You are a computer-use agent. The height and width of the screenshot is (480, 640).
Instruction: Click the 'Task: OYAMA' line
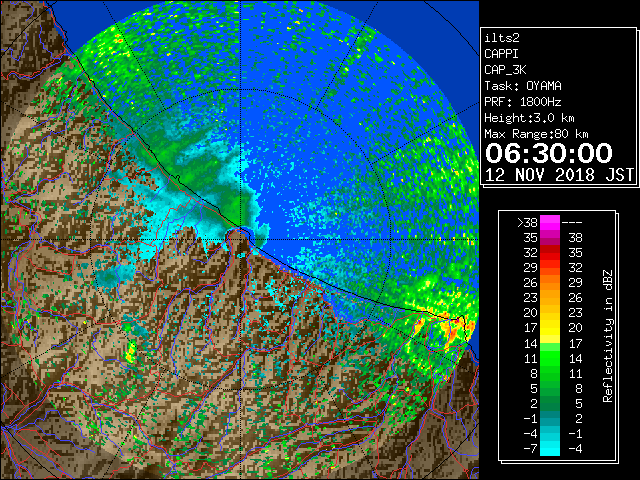523,86
